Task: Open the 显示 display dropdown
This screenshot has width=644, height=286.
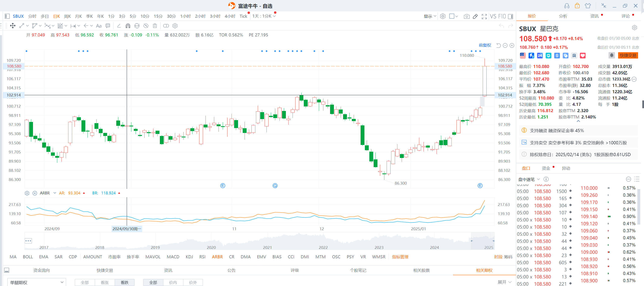Action: [x=430, y=16]
